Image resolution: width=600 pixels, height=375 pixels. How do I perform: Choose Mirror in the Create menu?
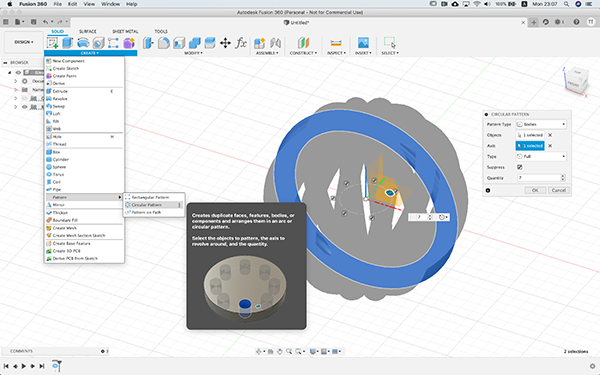(84, 205)
